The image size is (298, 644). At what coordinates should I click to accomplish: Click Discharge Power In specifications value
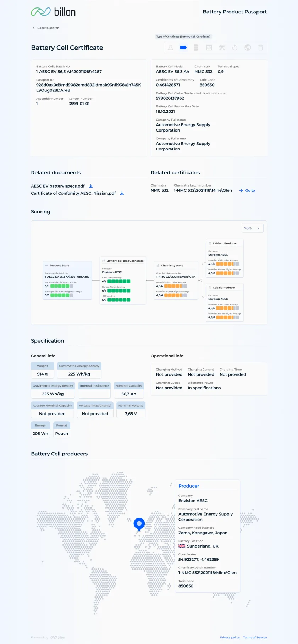204,388
